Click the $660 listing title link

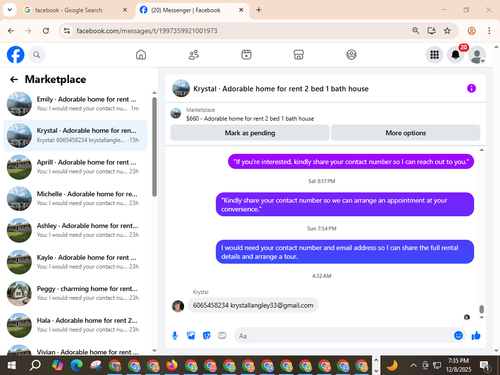250,119
